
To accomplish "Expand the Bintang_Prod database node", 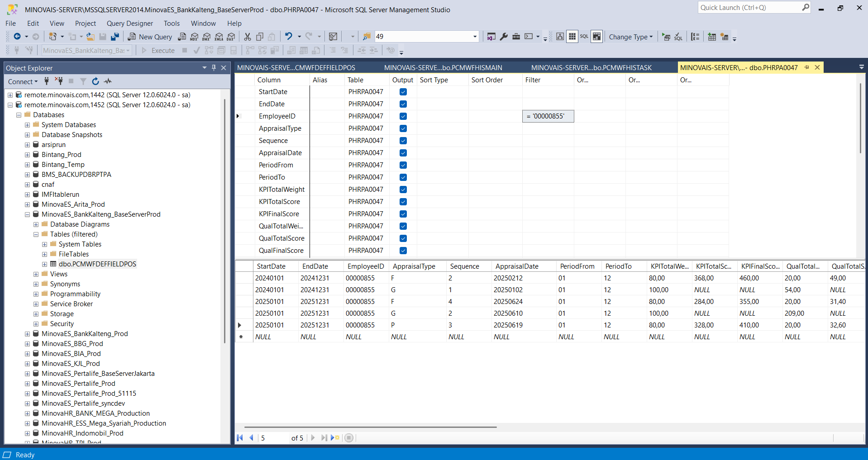I will click(x=28, y=155).
